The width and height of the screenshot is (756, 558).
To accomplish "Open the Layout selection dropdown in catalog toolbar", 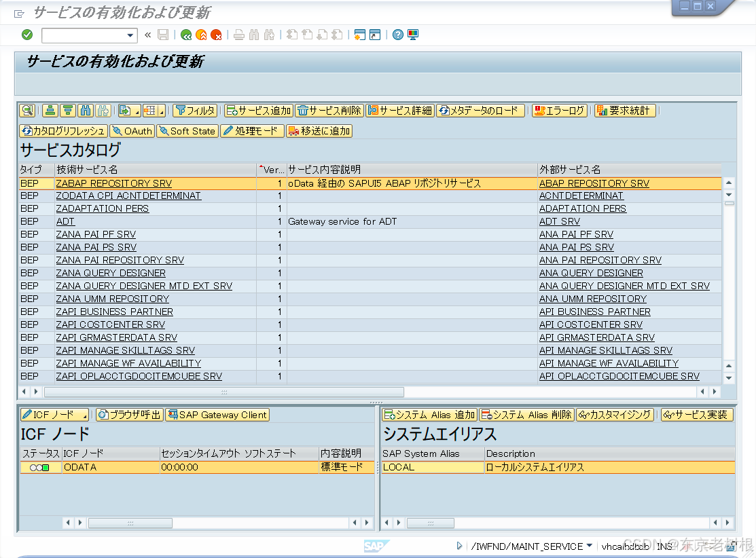I will pos(162,112).
